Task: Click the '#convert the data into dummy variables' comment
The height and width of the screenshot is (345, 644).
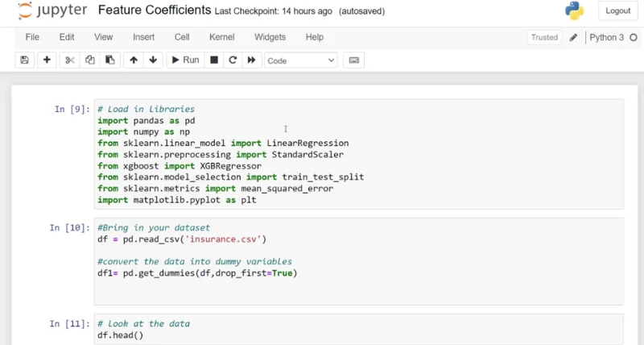Action: point(195,261)
